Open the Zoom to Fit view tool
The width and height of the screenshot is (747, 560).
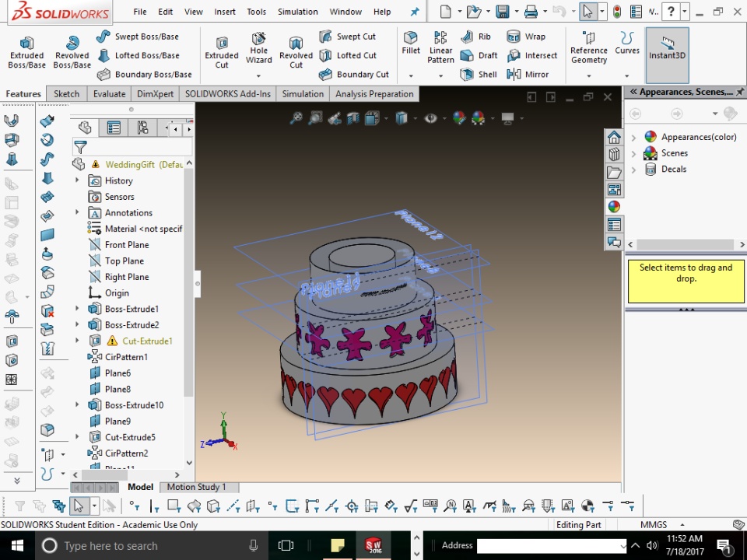tap(296, 117)
